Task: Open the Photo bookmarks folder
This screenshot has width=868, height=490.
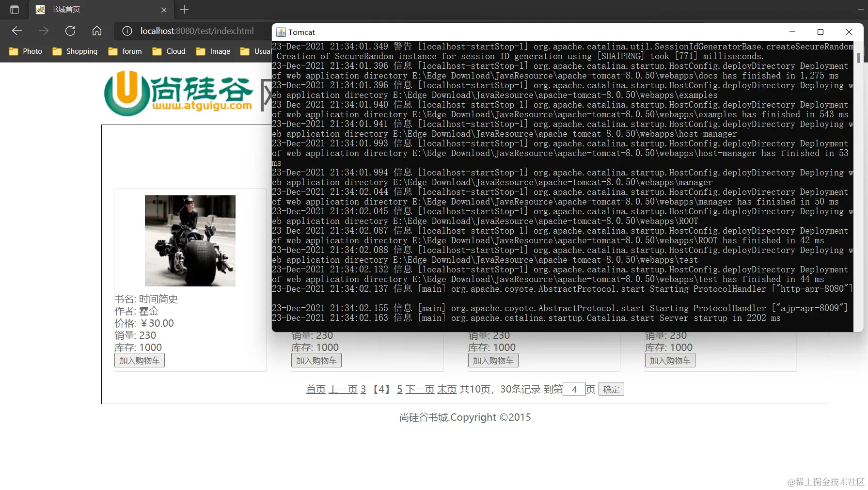Action: (x=25, y=51)
